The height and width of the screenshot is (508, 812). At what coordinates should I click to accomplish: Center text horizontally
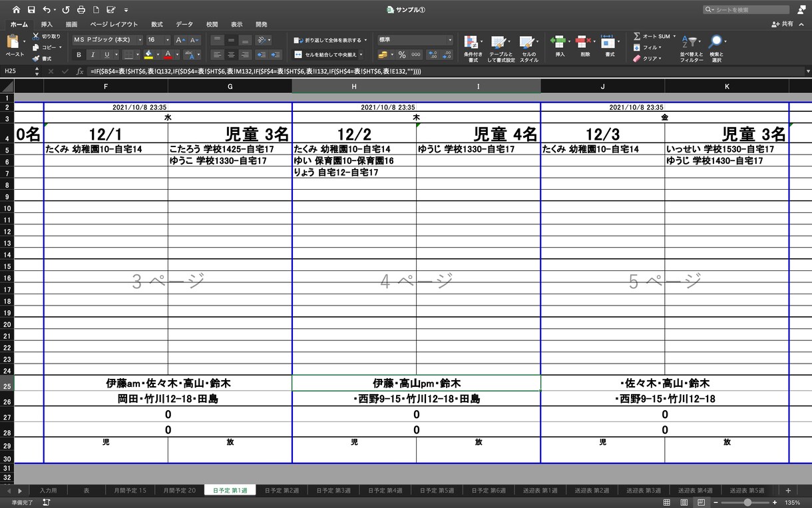coord(232,55)
